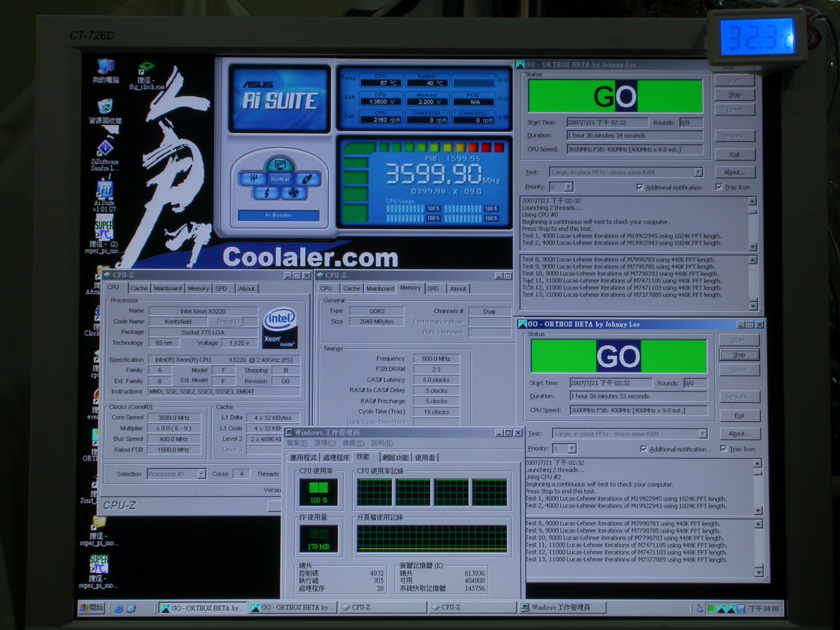Viewport: 840px width, 630px height.
Task: Switch to second ORTHOS BETA taskbar button
Action: pyautogui.click(x=293, y=608)
